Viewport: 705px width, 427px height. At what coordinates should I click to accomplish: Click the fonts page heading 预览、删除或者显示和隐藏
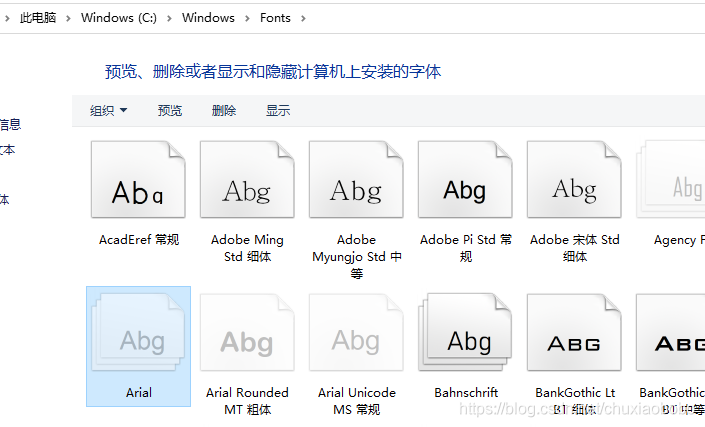(x=273, y=71)
